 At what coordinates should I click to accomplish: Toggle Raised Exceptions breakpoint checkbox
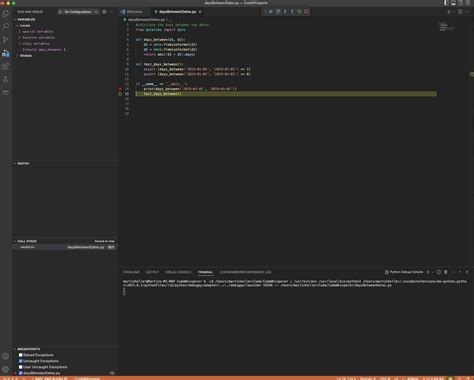21,355
